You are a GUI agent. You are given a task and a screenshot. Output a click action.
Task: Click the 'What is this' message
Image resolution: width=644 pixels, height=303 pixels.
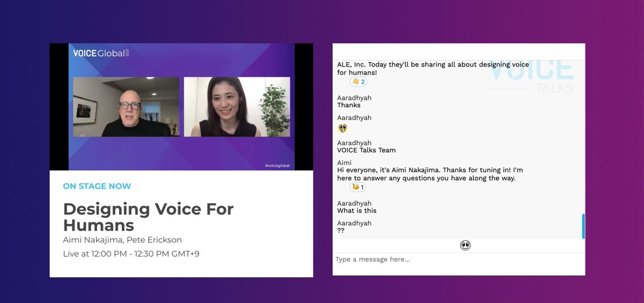(x=357, y=211)
